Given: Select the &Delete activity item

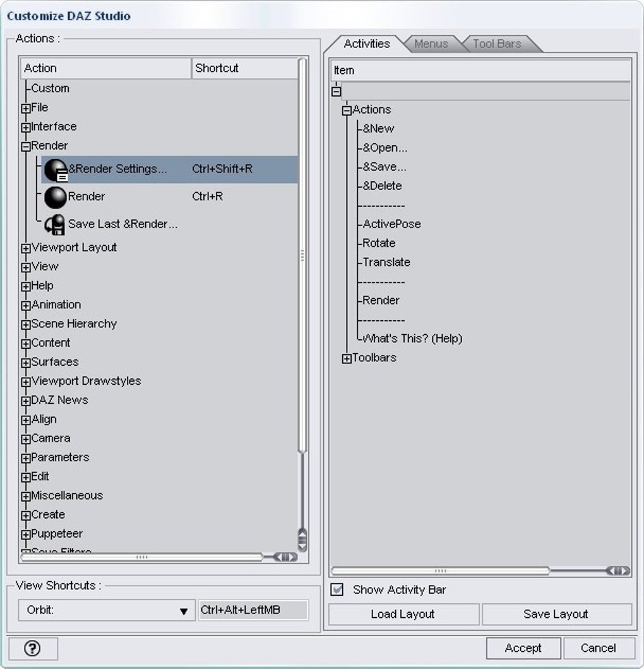Looking at the screenshot, I should [x=382, y=186].
